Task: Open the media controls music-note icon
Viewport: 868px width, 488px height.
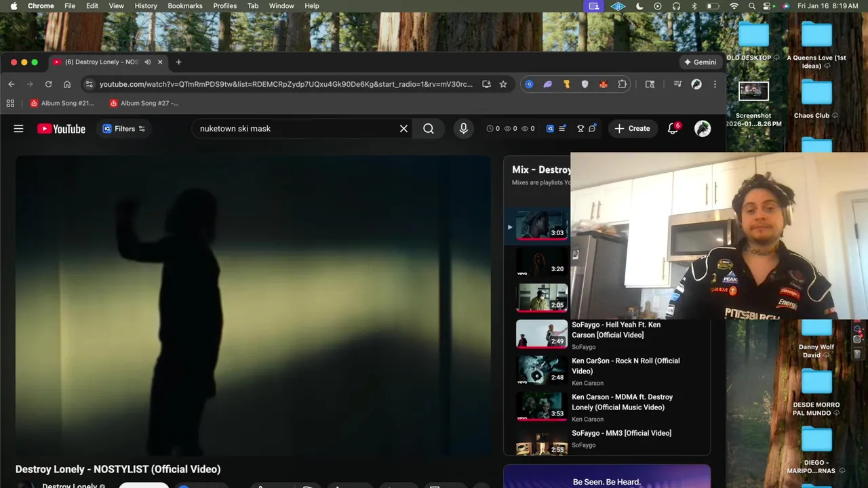Action: coord(677,84)
